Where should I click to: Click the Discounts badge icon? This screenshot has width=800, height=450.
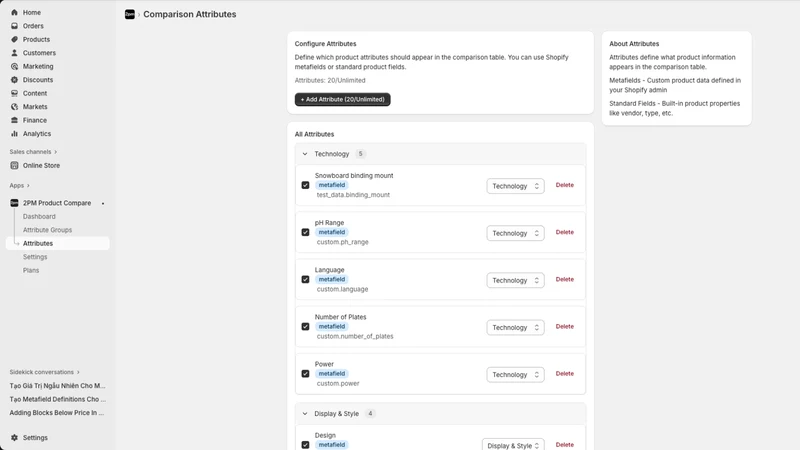point(14,80)
